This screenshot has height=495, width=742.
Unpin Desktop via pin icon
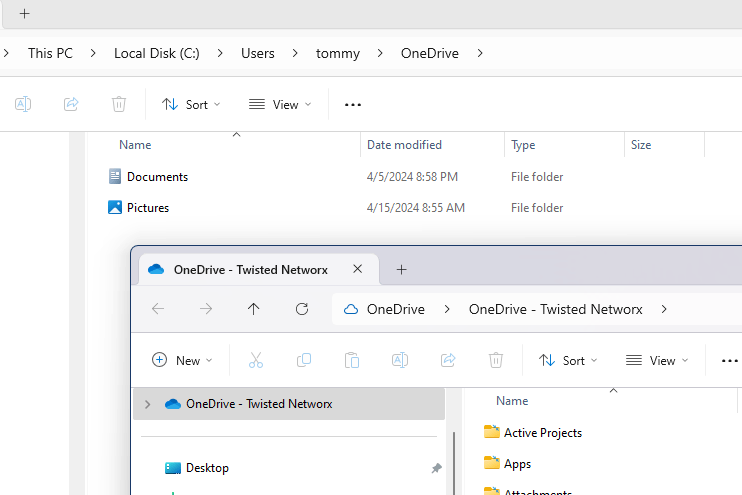(x=436, y=468)
